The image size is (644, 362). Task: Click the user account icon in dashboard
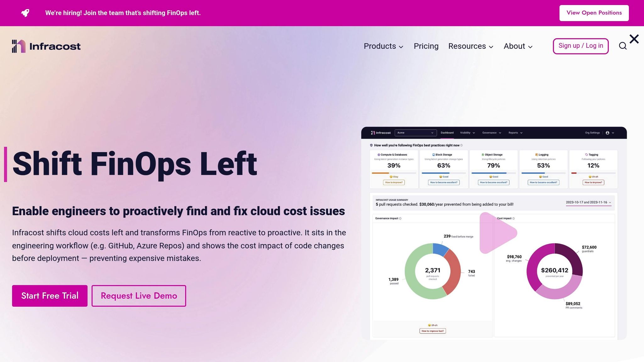click(x=608, y=133)
